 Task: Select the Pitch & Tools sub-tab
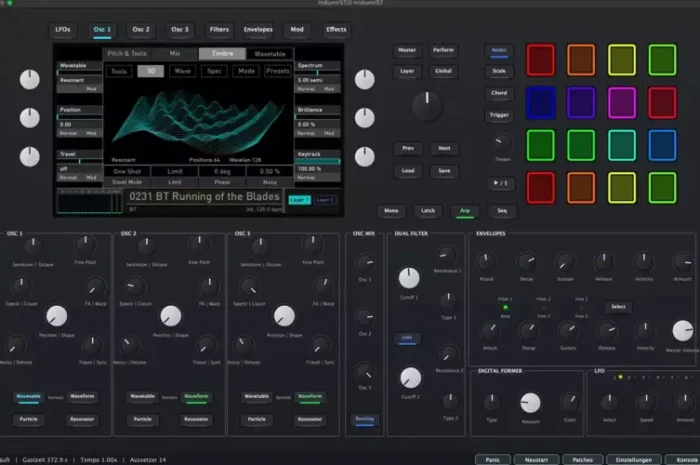127,54
